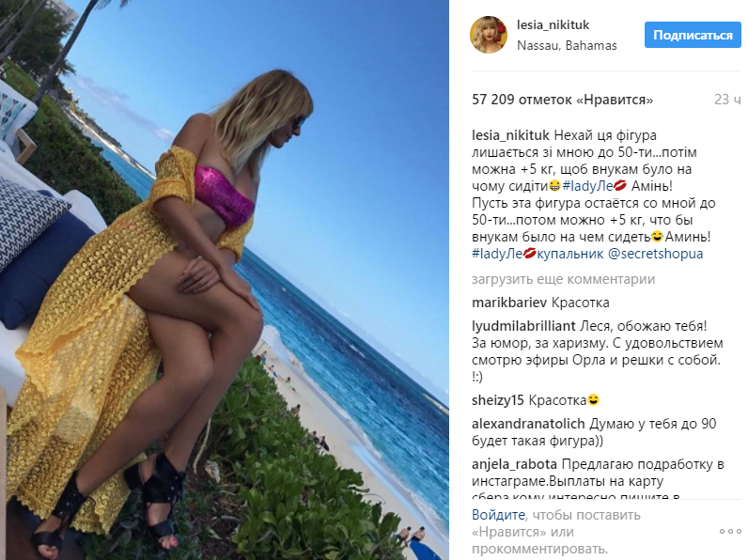Open lyudmilabrilliant commenter profile
The width and height of the screenshot is (748, 560).
523,326
